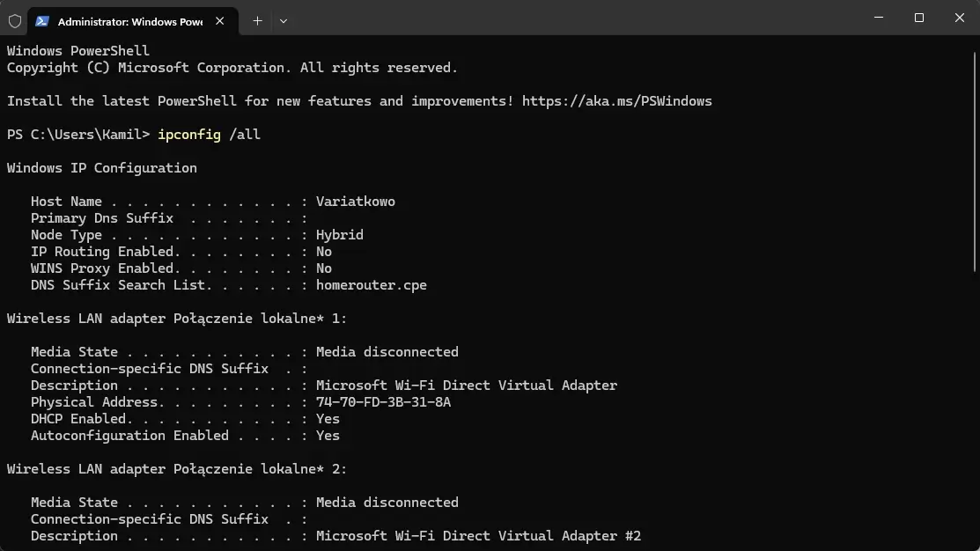
Task: Click the 'DHCP Enabled' Yes value
Action: 328,419
